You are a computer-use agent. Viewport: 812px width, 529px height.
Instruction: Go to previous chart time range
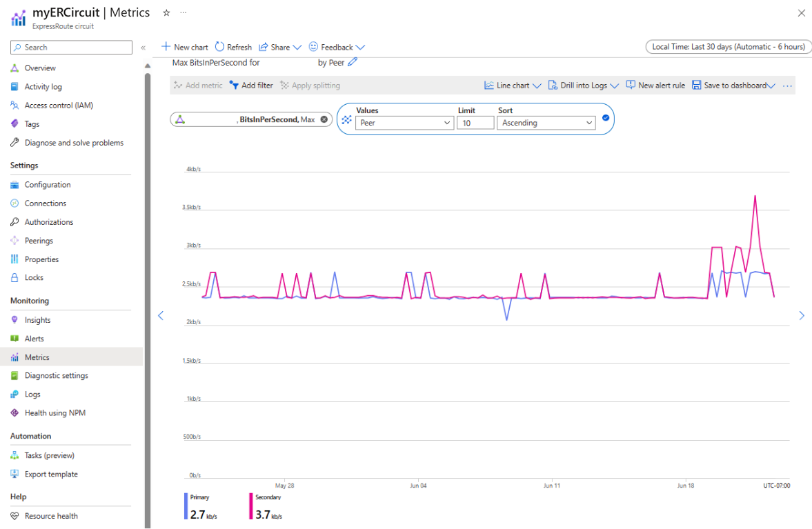[x=161, y=316]
